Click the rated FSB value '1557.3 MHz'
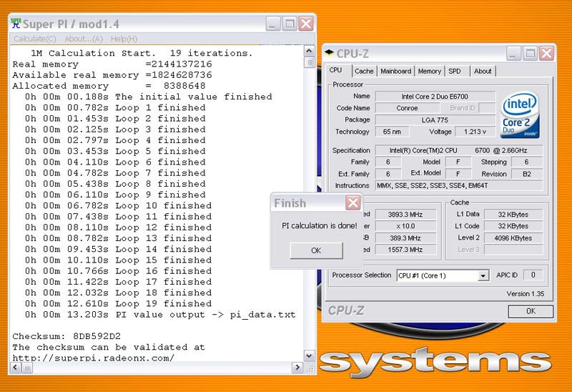The image size is (572, 392). click(405, 250)
